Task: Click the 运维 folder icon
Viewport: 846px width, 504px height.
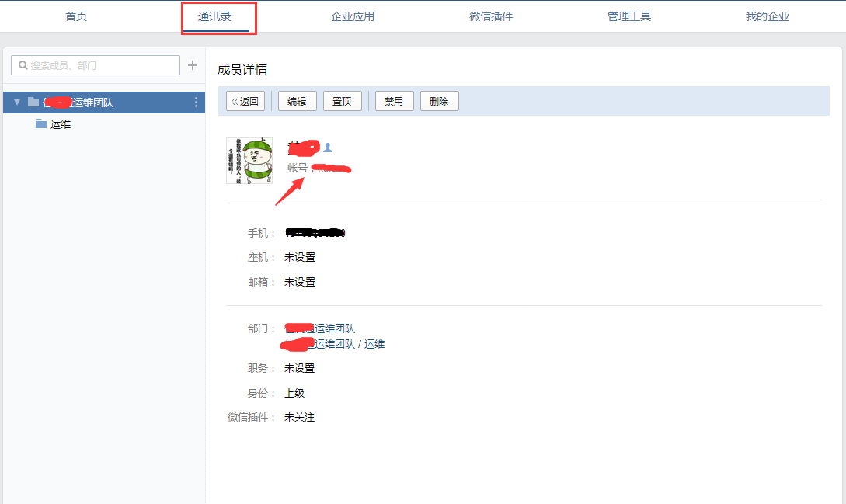Action: [x=40, y=124]
